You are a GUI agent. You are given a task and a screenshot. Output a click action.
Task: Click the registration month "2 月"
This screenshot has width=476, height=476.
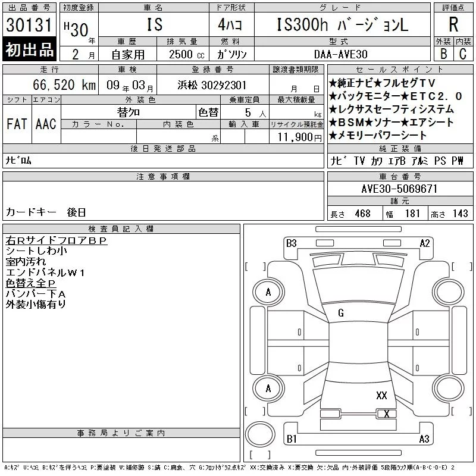(83, 55)
